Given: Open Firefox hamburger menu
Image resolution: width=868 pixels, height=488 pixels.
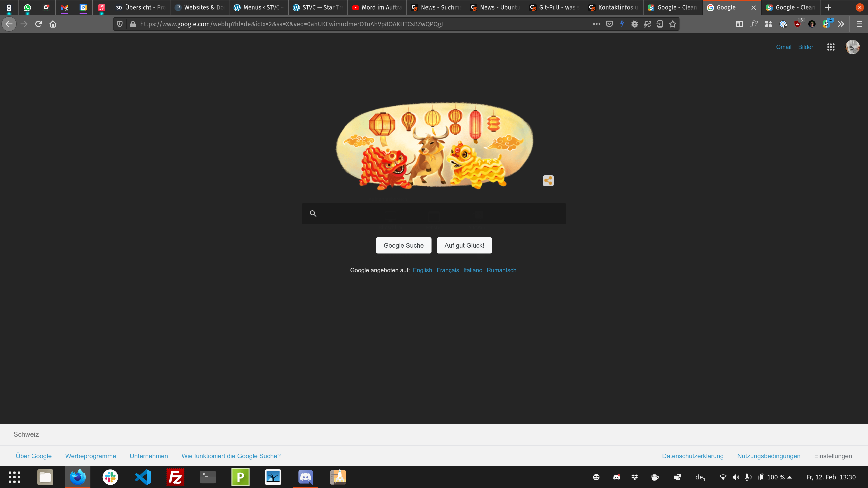Looking at the screenshot, I should pos(859,24).
